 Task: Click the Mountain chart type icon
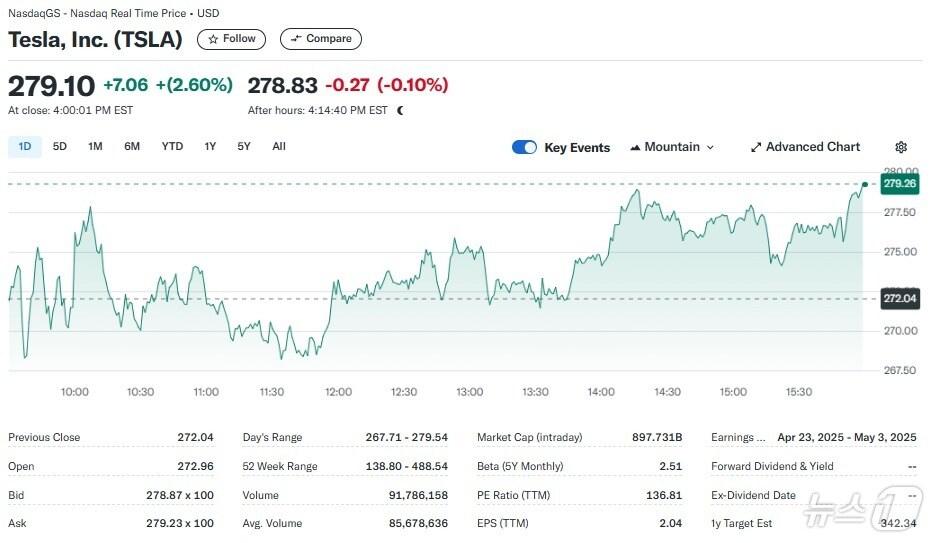coord(635,147)
